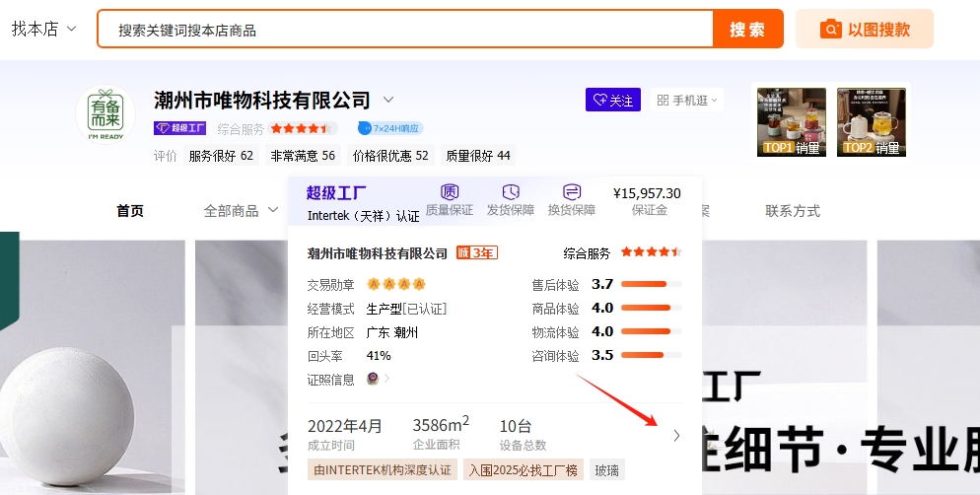Click the 入围2025必找工厂榜 tag
Viewport: 980px width, 495px height.
pos(524,470)
